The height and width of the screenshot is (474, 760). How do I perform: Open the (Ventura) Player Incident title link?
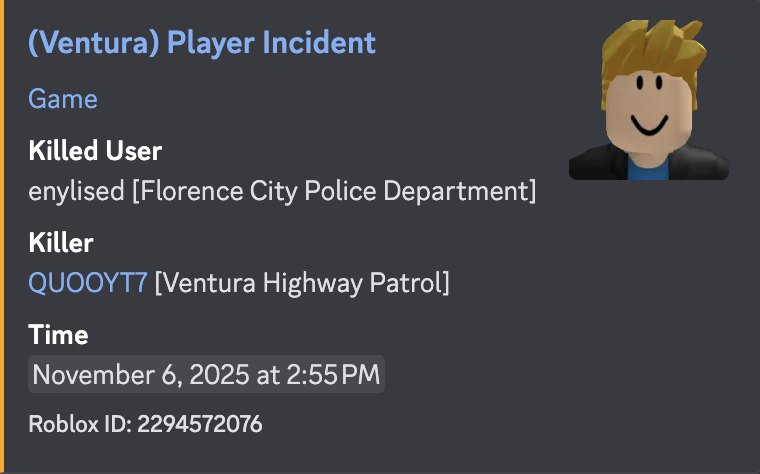tap(202, 43)
